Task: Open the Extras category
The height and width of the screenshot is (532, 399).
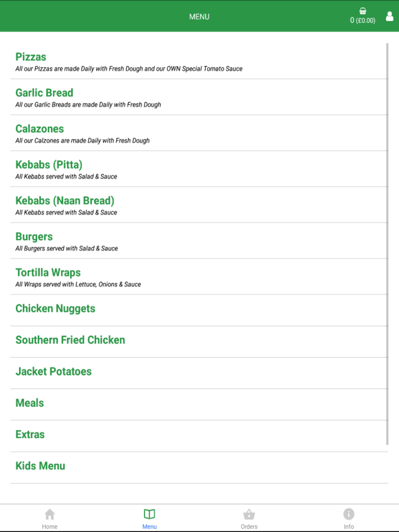Action: (x=199, y=436)
